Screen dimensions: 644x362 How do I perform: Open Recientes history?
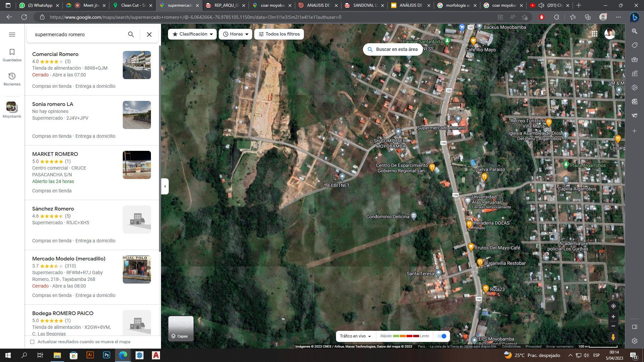point(12,79)
